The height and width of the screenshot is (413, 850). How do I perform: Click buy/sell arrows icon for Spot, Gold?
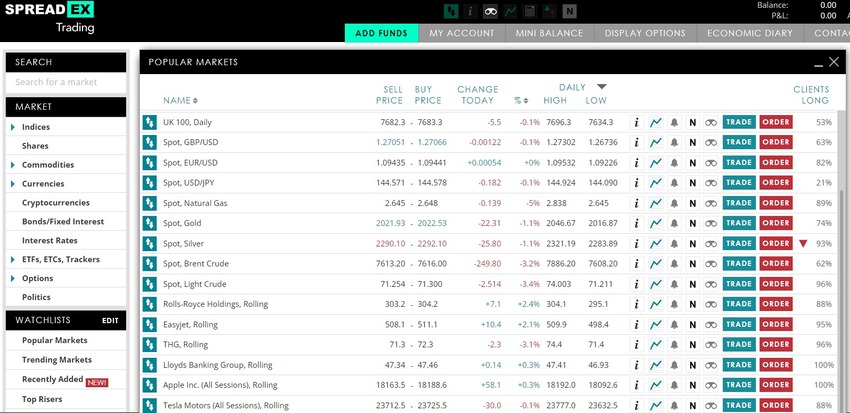(x=149, y=223)
